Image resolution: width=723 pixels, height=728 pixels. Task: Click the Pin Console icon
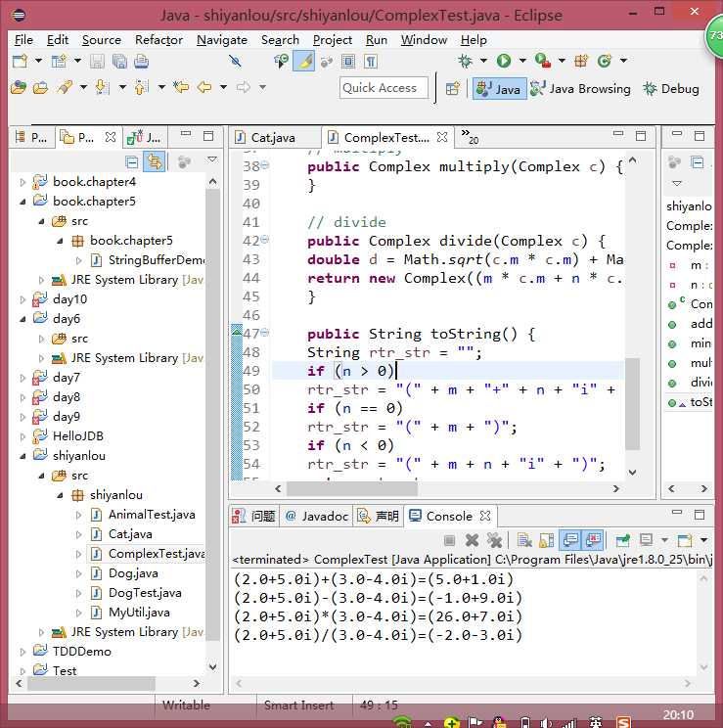[x=622, y=540]
